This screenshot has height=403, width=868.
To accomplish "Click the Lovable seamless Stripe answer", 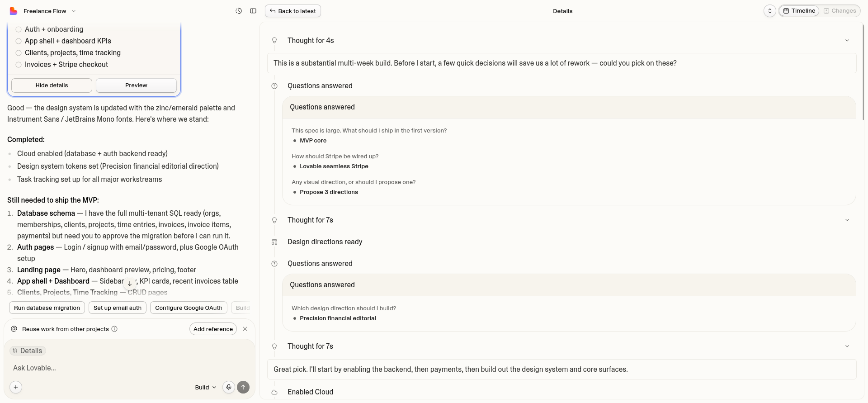I will 334,166.
